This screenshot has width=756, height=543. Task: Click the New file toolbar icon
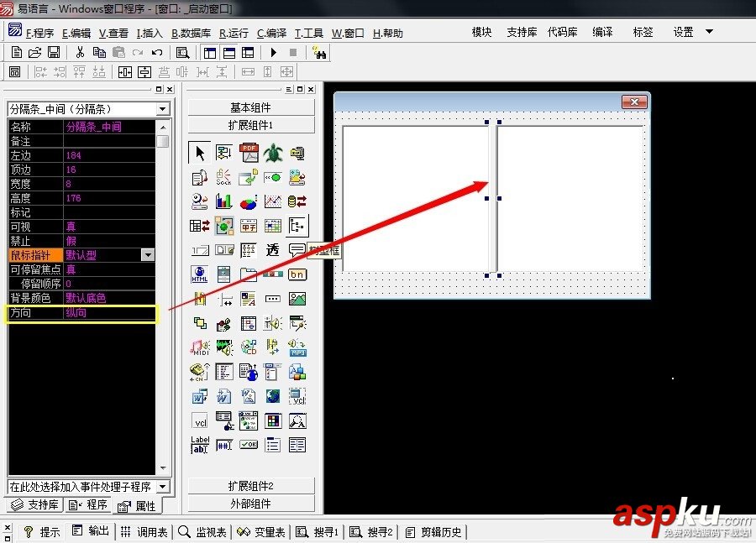pyautogui.click(x=16, y=53)
